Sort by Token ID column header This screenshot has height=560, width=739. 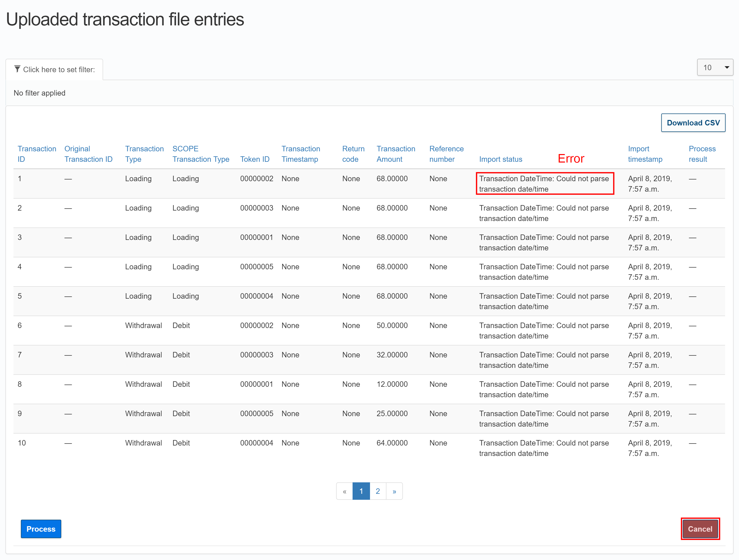(255, 159)
